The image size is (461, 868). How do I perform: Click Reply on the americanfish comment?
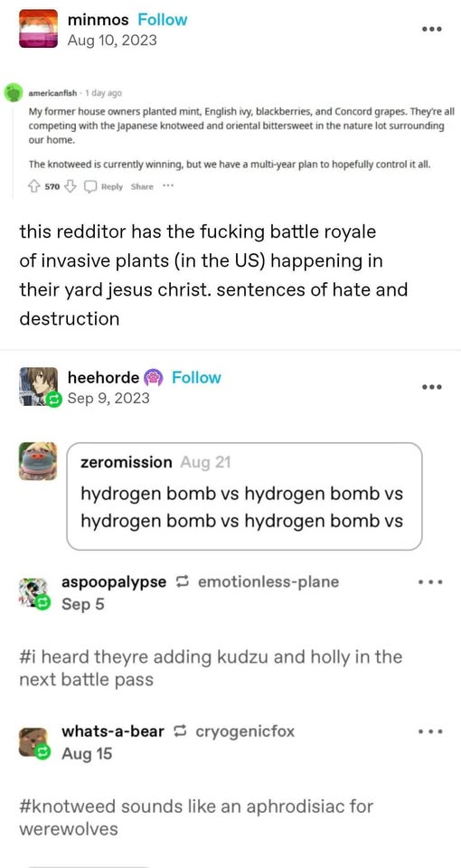[x=105, y=186]
